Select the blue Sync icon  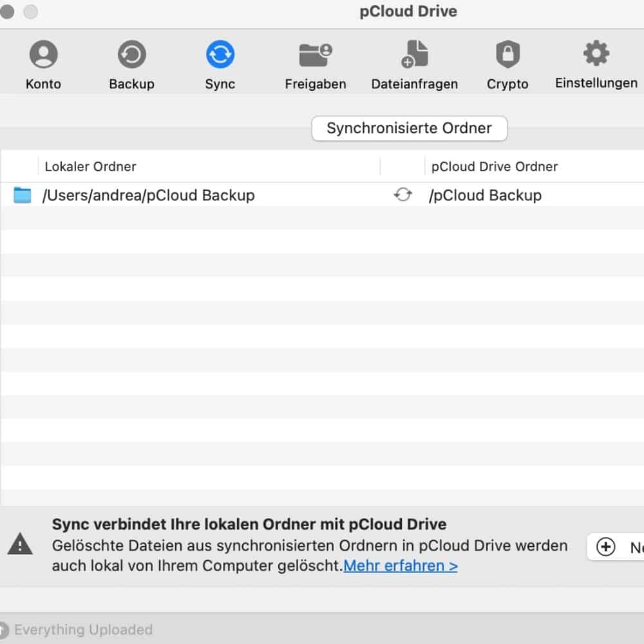point(220,54)
